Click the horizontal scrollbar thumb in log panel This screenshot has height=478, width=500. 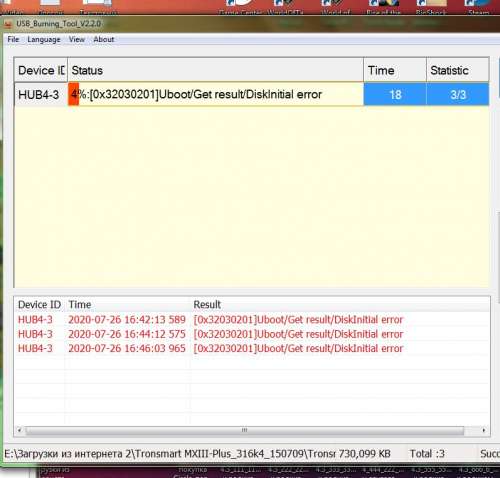coord(244,430)
